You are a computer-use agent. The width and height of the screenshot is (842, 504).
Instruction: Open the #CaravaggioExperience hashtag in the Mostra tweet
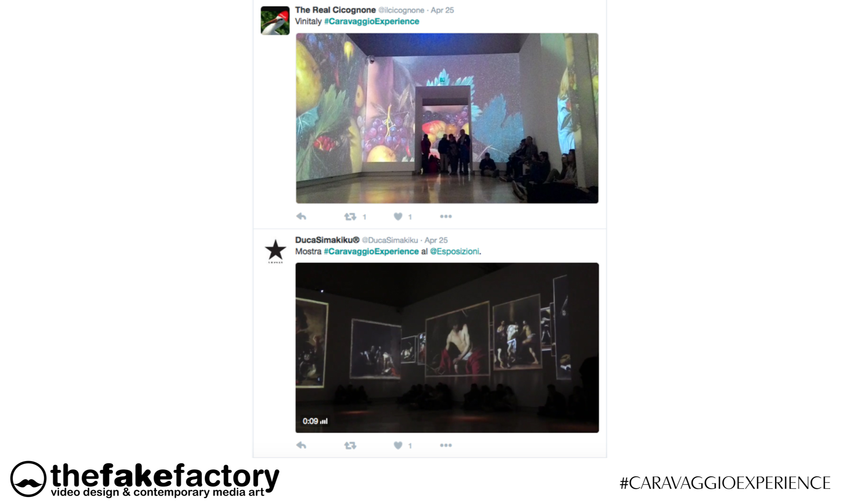(371, 252)
